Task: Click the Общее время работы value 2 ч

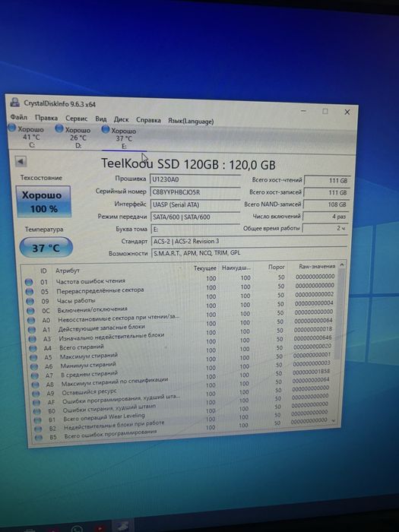Action: pos(325,228)
